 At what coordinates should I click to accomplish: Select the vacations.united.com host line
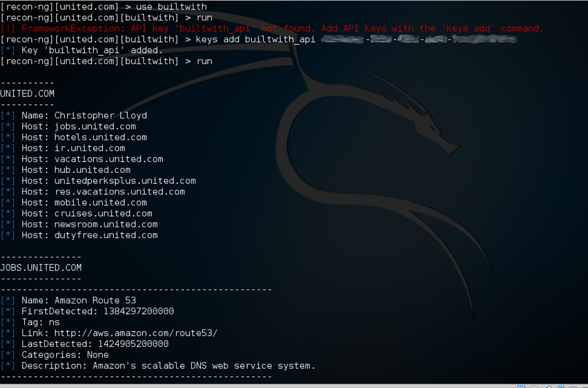pyautogui.click(x=82, y=159)
